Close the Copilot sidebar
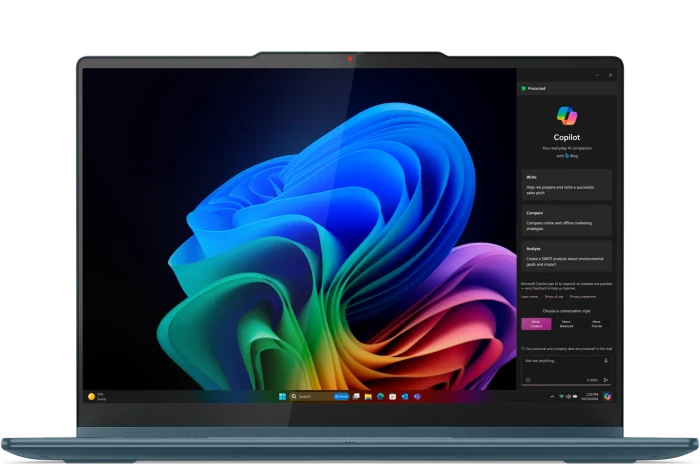Screen dimensions: 700x464 click(610, 75)
